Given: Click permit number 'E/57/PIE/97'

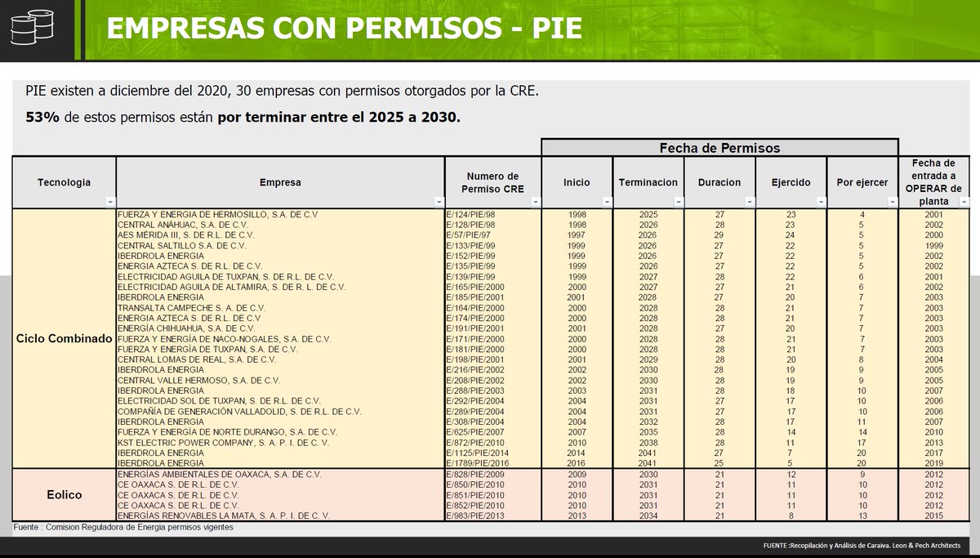Looking at the screenshot, I should [468, 234].
